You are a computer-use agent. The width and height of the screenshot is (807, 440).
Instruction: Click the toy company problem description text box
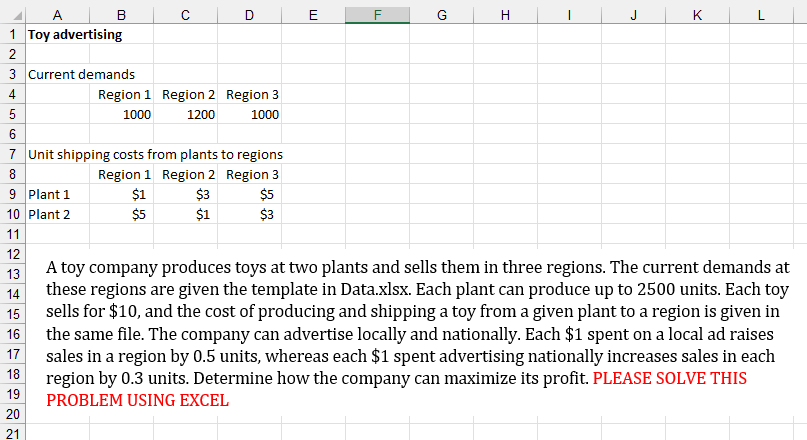coord(416,333)
